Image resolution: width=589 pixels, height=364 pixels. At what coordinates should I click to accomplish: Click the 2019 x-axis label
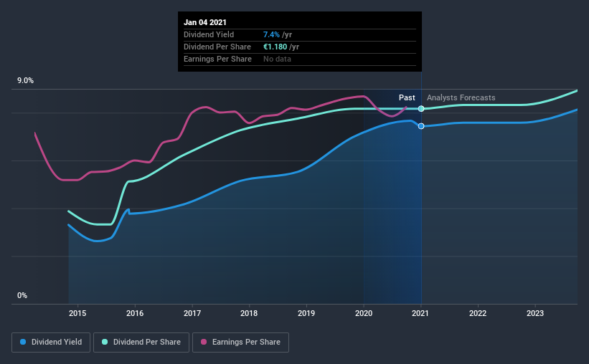(306, 313)
